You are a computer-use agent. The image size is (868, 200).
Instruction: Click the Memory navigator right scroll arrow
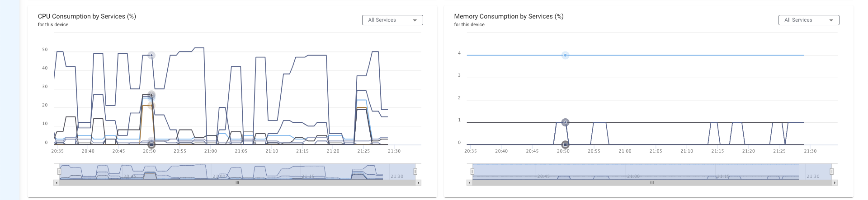coord(835,183)
